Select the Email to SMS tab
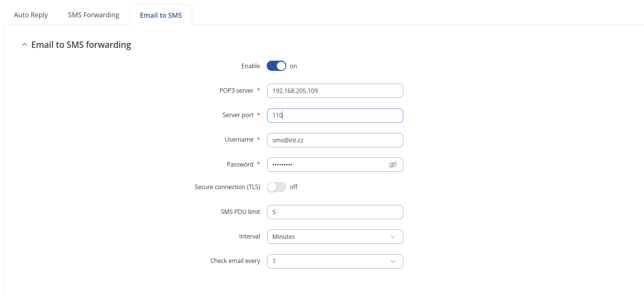 pyautogui.click(x=161, y=15)
